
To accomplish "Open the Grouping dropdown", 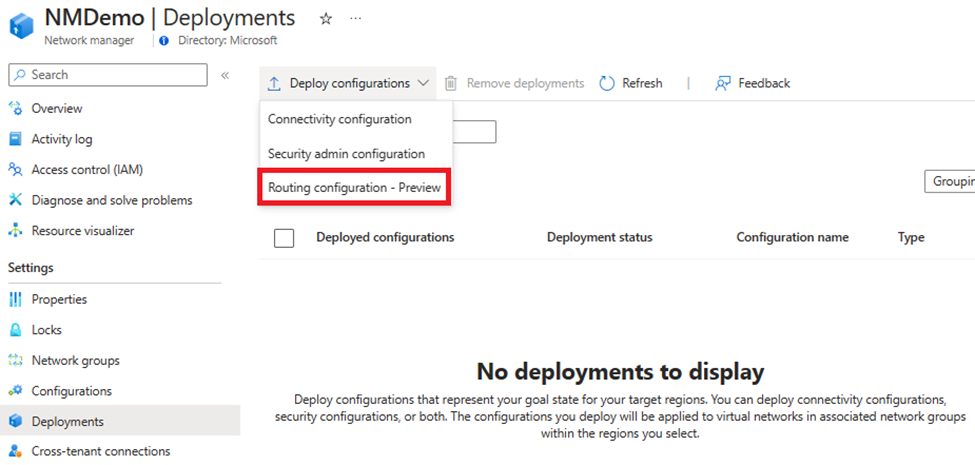I will pyautogui.click(x=950, y=181).
